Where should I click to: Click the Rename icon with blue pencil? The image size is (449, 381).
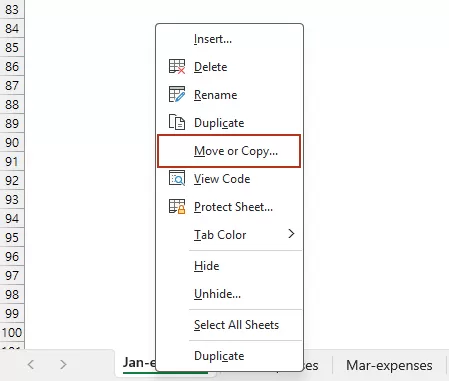[177, 95]
